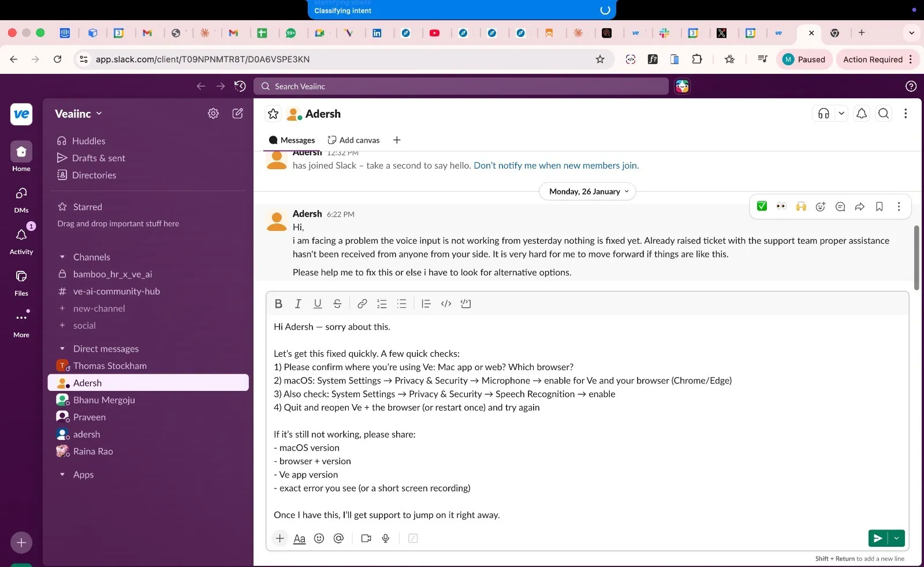Record an audio clip with microphone icon
The width and height of the screenshot is (924, 567).
pos(386,538)
